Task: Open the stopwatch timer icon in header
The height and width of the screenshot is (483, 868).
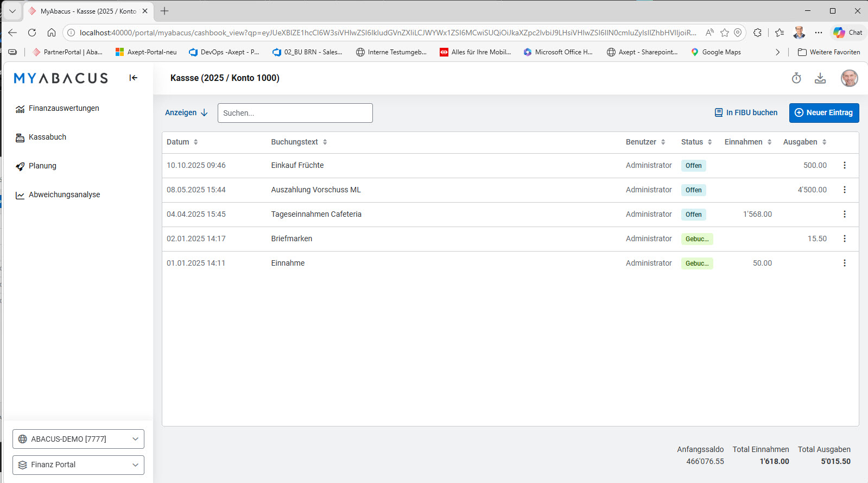Action: point(796,78)
